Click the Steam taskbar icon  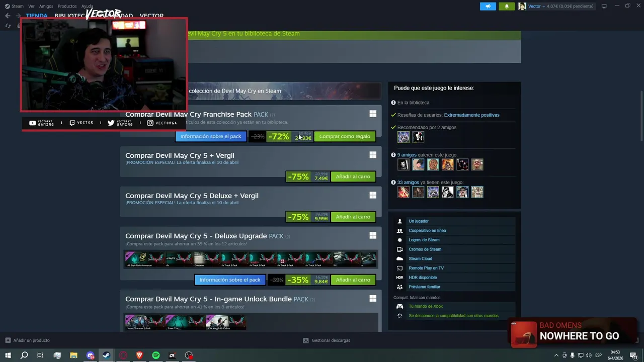coord(106,355)
